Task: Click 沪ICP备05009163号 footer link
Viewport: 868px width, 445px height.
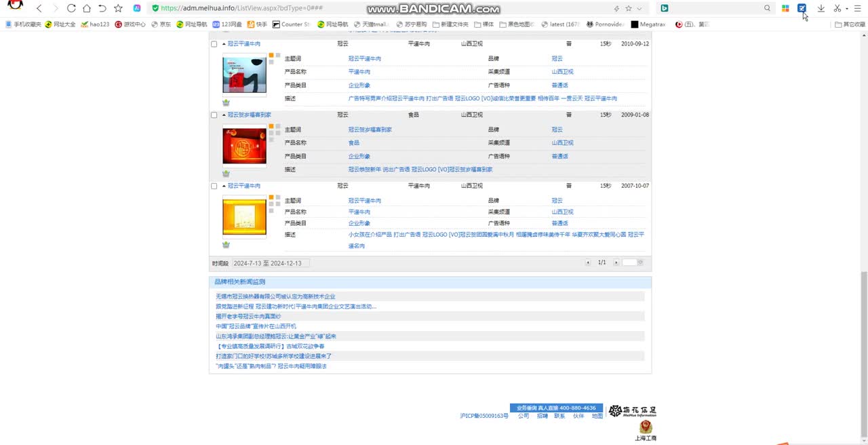Action: (484, 416)
